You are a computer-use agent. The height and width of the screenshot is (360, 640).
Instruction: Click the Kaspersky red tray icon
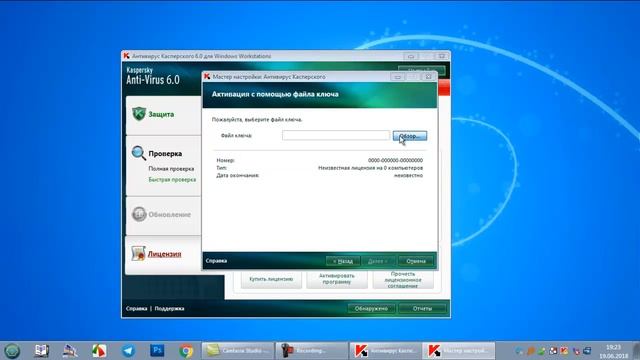click(x=564, y=351)
